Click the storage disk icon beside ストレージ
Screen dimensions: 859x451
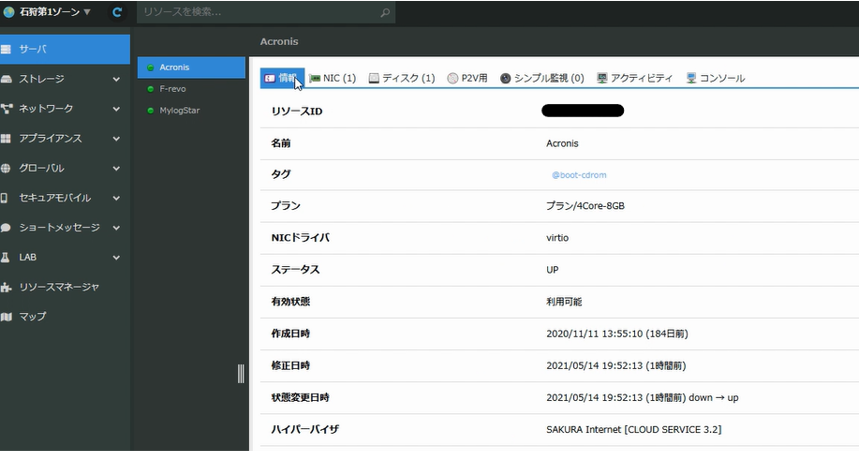6,79
